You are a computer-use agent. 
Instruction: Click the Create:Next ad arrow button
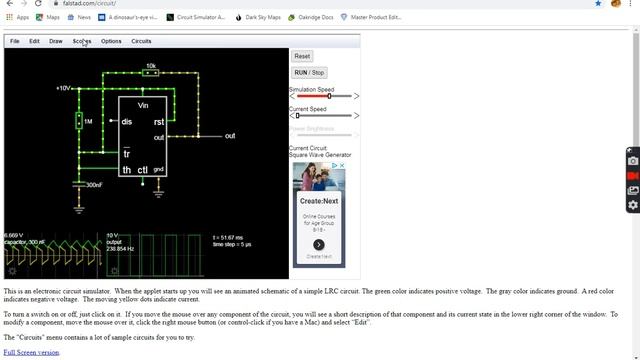(319, 244)
